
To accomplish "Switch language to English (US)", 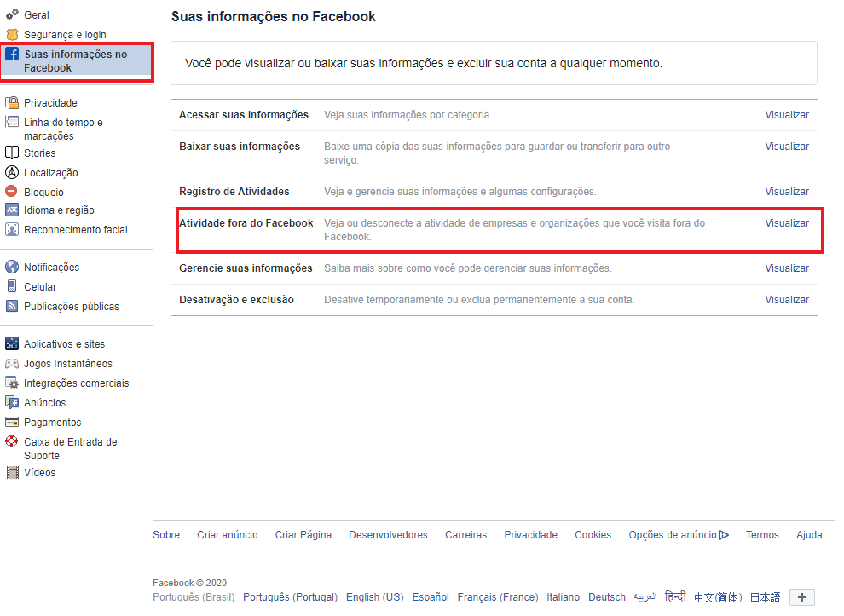I will click(x=374, y=597).
